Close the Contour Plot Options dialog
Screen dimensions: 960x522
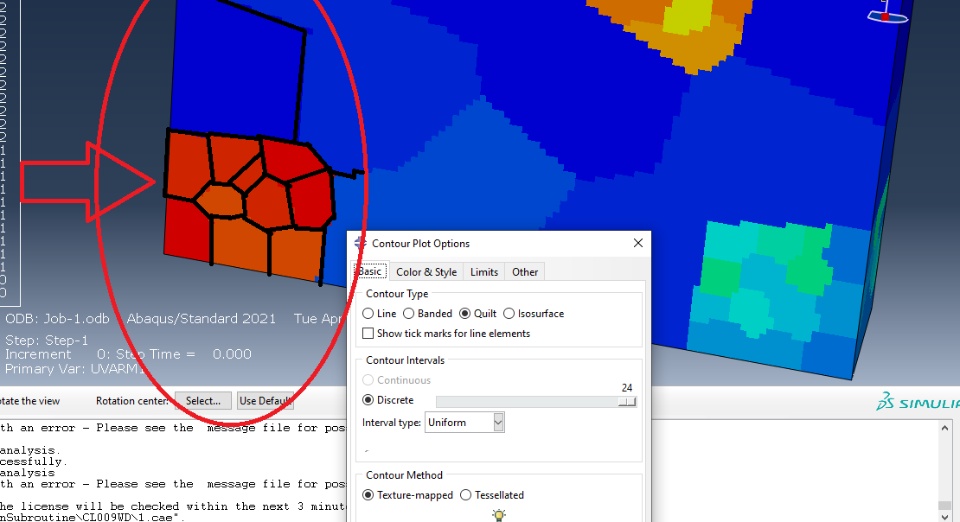tap(638, 243)
